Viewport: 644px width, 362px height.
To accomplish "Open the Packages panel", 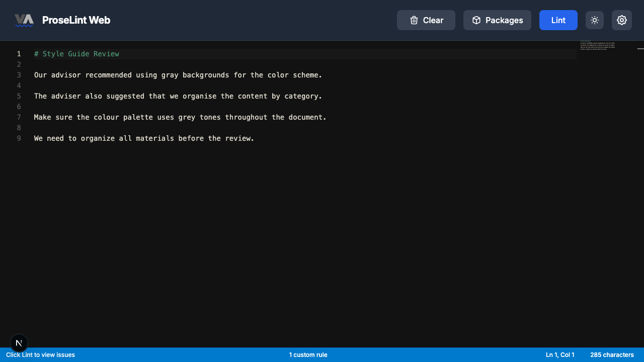I will pos(497,20).
